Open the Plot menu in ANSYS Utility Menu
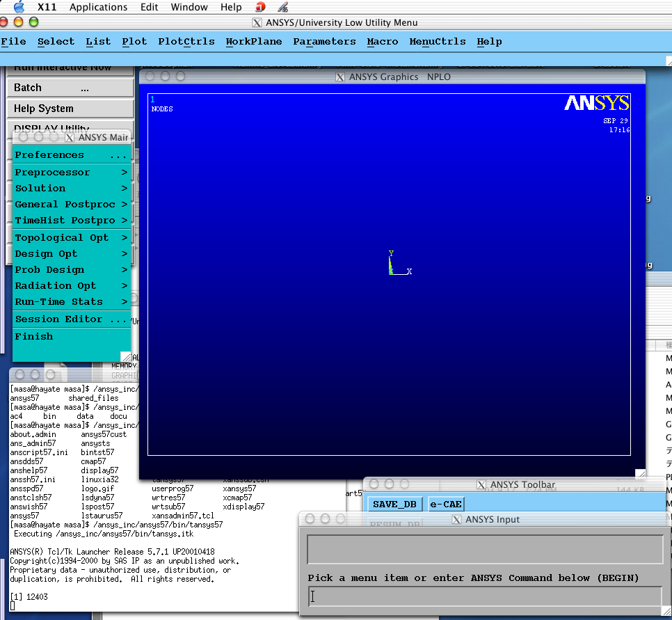The width and height of the screenshot is (672, 620). pos(134,42)
